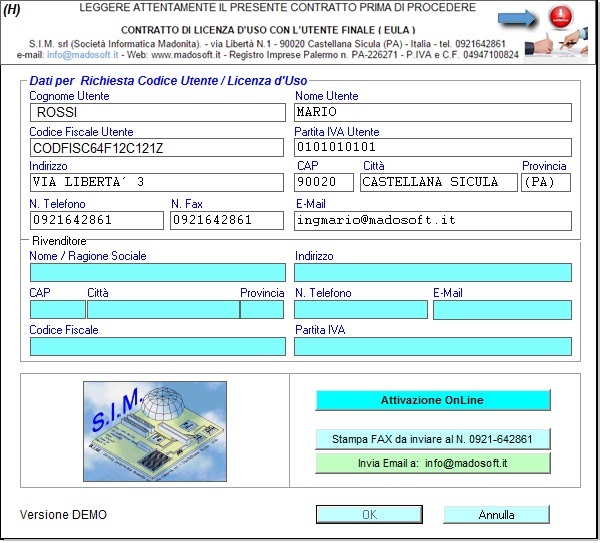Start Attivazione OnLine
This screenshot has height=543, width=602.
pyautogui.click(x=433, y=400)
